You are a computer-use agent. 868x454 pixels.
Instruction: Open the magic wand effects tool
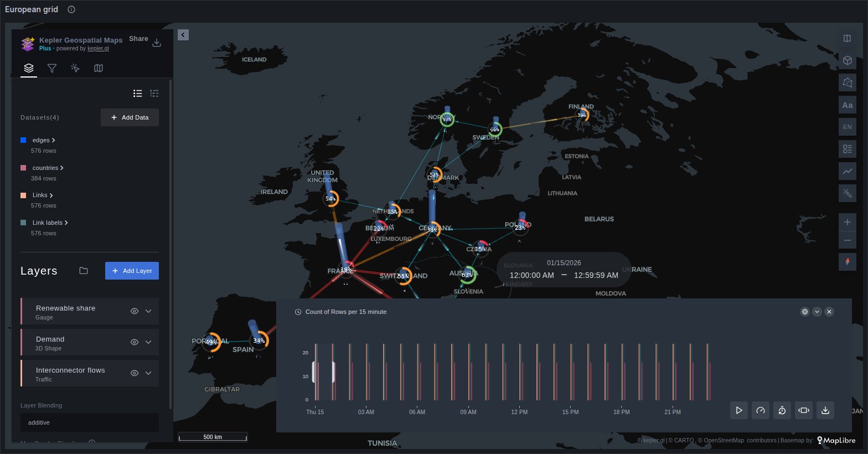[x=847, y=193]
